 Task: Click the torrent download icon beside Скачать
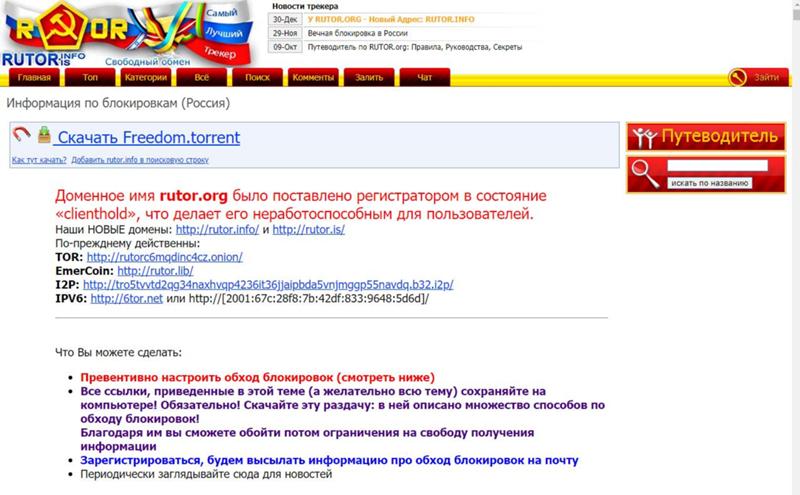tap(44, 135)
